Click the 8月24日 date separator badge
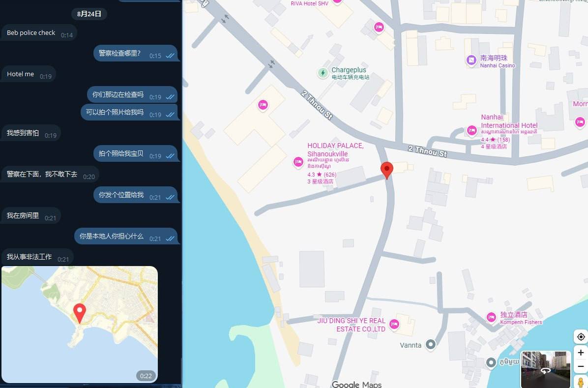588x388 pixels. (x=89, y=14)
